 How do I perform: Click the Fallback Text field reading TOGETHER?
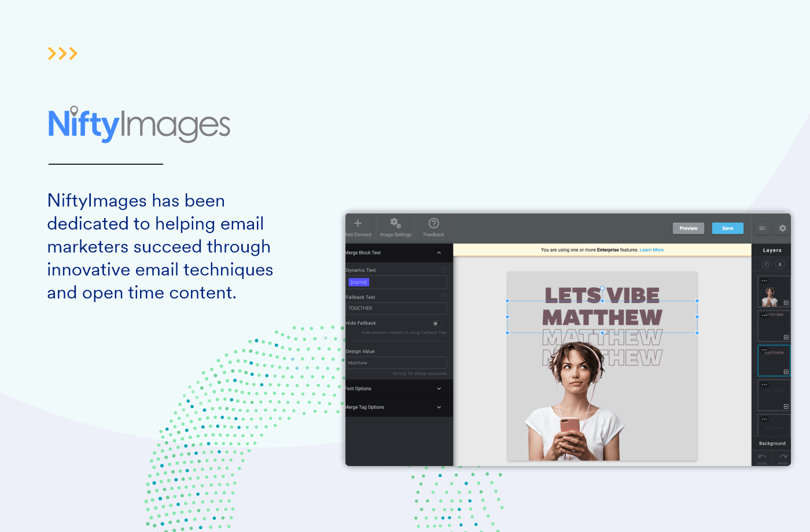coord(396,309)
